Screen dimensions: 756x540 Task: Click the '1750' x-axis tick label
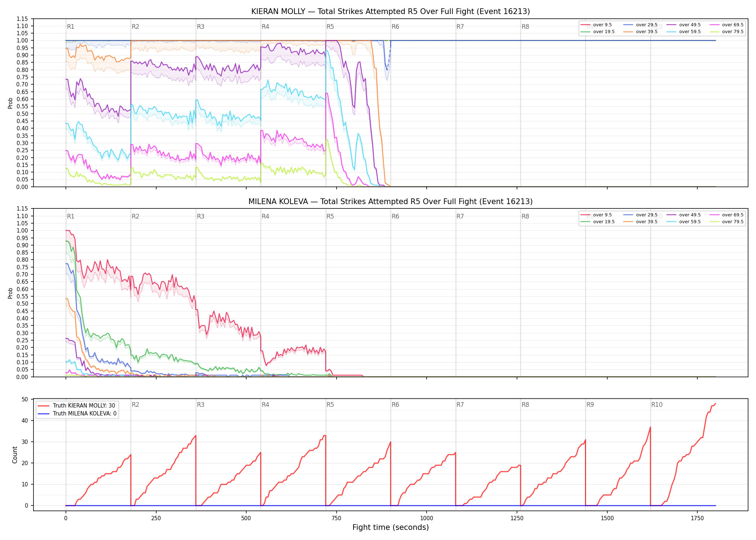pos(697,518)
